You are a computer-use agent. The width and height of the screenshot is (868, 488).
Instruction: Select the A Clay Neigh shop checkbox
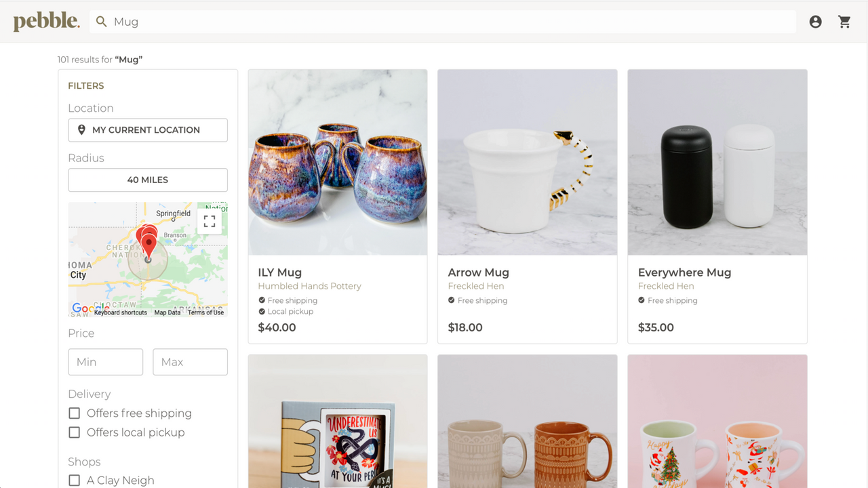tap(74, 480)
